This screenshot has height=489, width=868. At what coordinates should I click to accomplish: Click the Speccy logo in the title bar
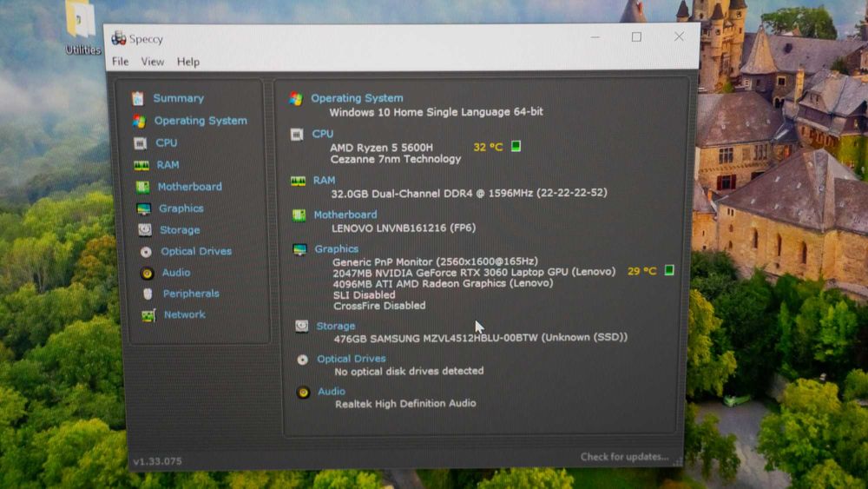tap(118, 38)
